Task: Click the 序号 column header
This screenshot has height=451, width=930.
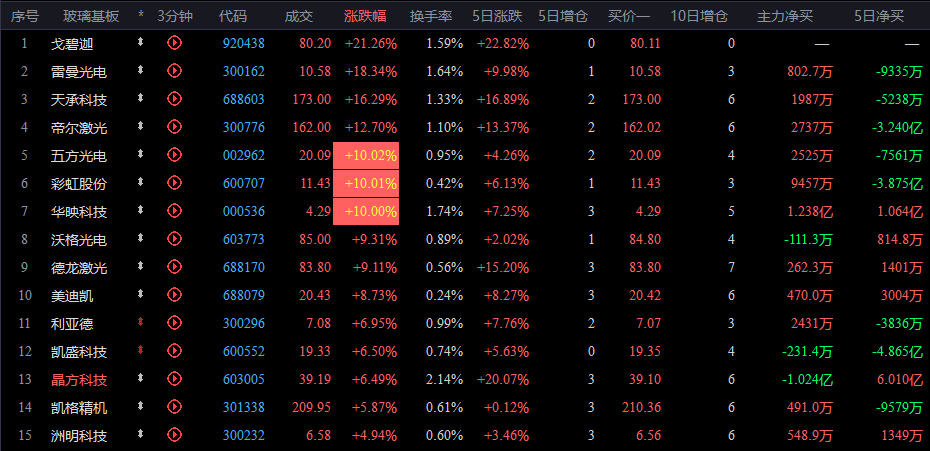Action: pyautogui.click(x=24, y=16)
